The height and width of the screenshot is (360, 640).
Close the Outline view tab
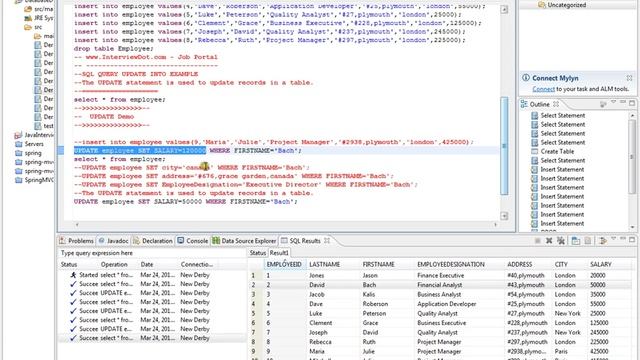(556, 104)
